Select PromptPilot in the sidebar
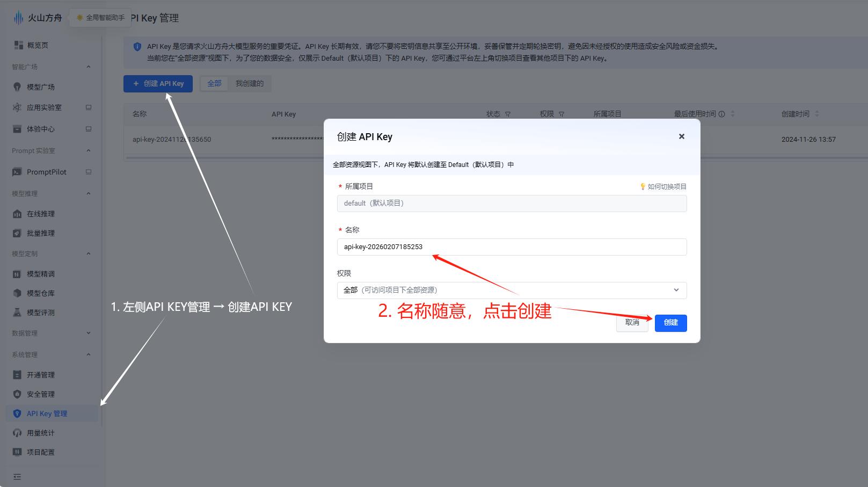 pos(47,172)
